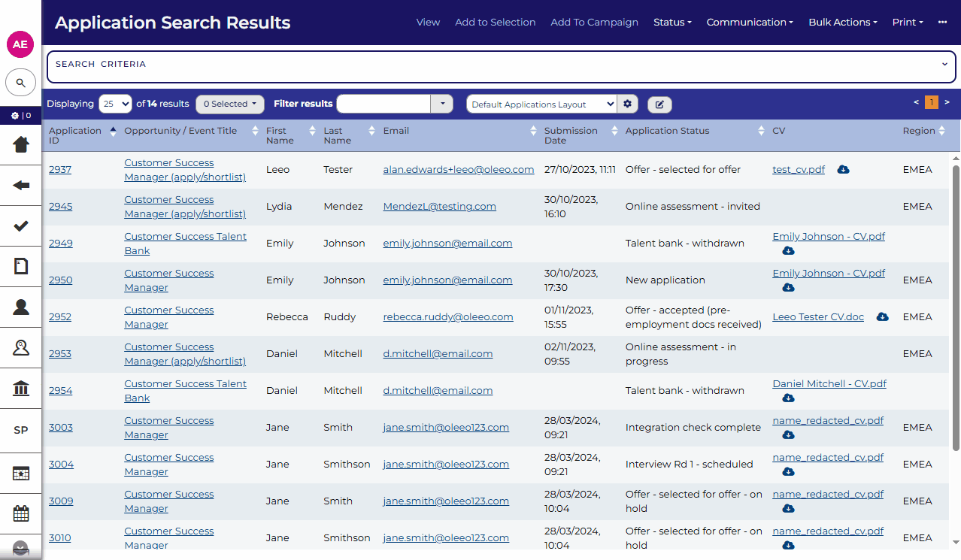Open the more options ellipsis menu
This screenshot has width=961, height=560.
[942, 22]
